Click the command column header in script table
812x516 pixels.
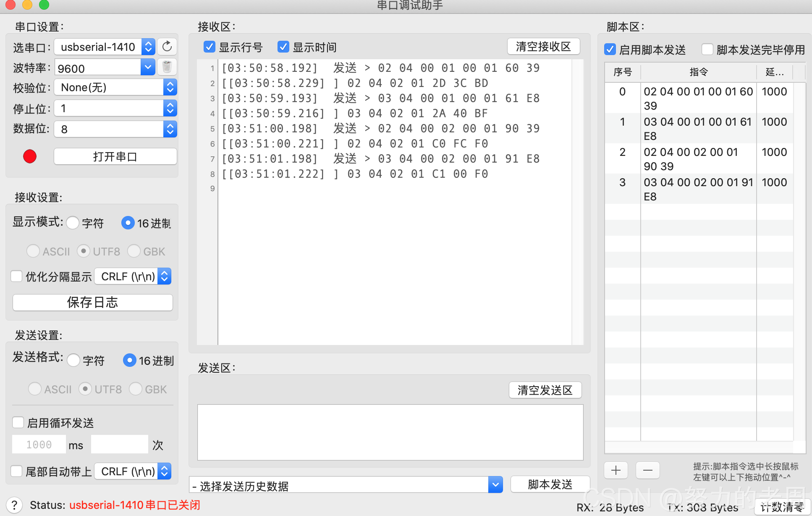(698, 72)
